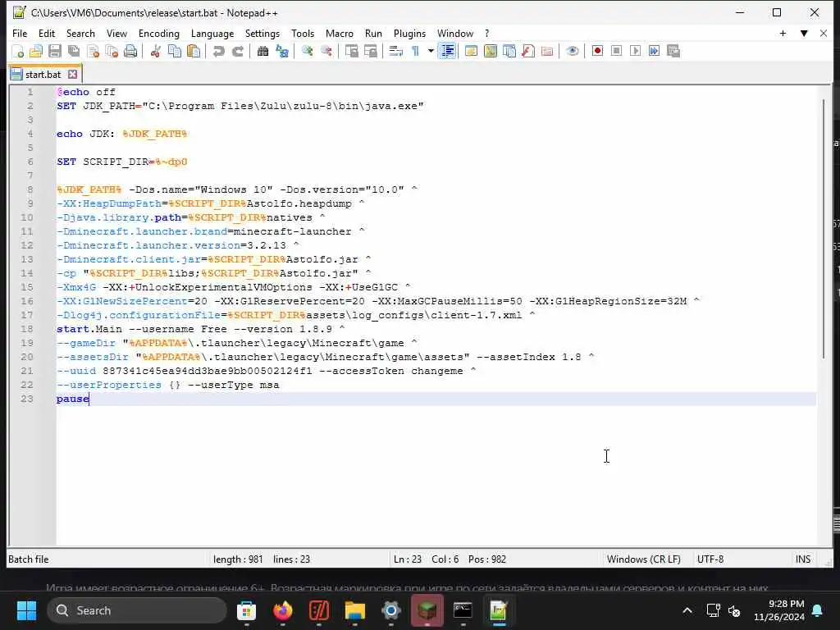Viewport: 840px width, 630px height.
Task: Save the file with the Save icon
Action: pyautogui.click(x=55, y=52)
